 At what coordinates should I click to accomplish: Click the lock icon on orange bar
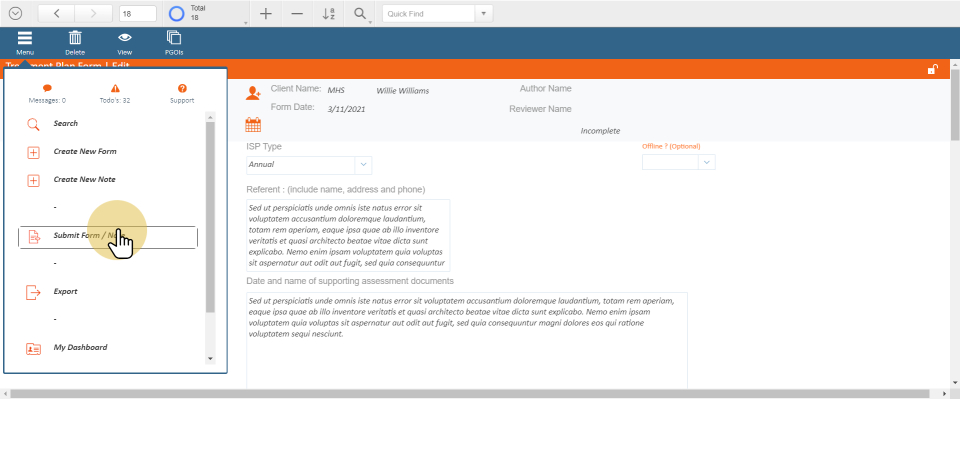coord(932,69)
